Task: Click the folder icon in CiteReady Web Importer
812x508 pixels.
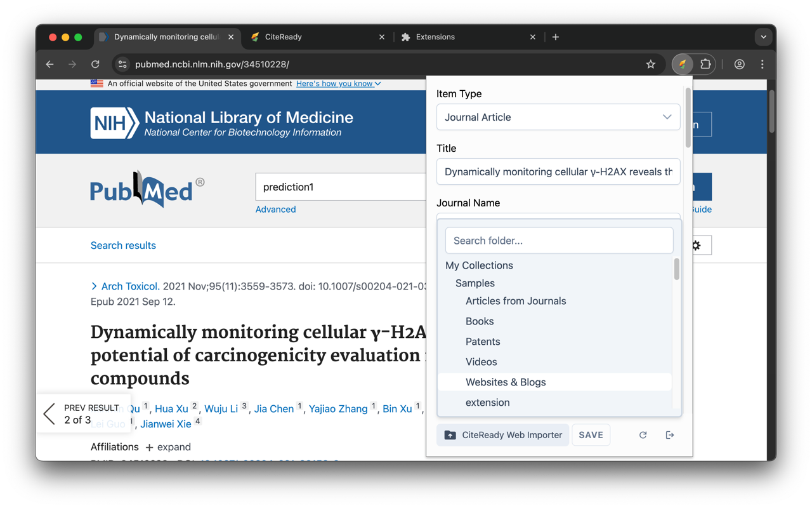Action: [450, 435]
